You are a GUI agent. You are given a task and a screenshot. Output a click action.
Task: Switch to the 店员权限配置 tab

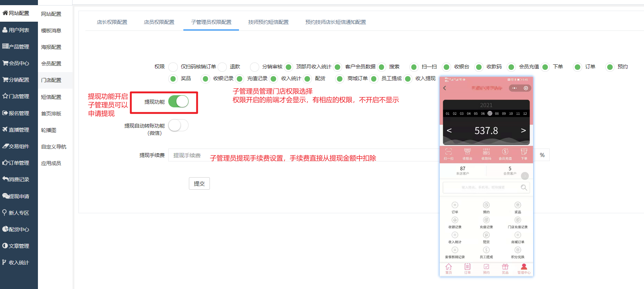[x=159, y=22]
